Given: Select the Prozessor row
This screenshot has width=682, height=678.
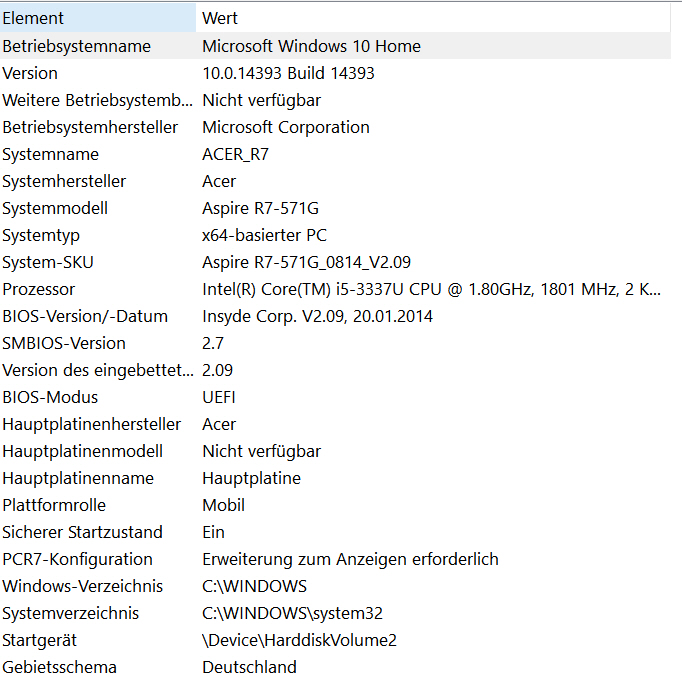Looking at the screenshot, I should pos(335,288).
